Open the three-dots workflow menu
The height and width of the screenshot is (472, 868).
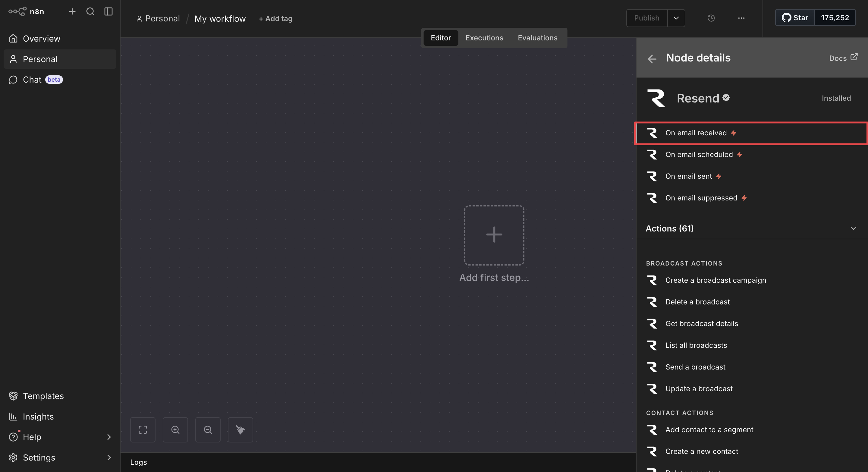741,18
